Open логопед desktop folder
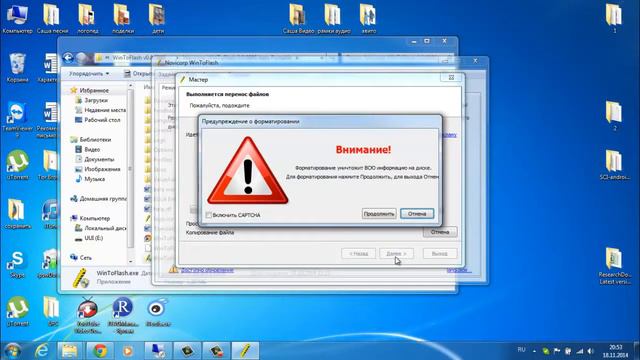 tap(87, 18)
